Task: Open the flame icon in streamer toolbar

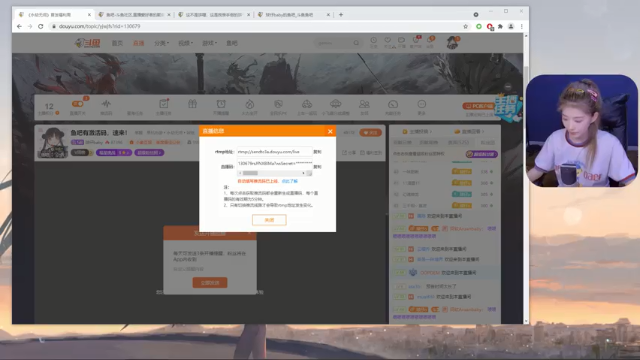Action: (250, 104)
